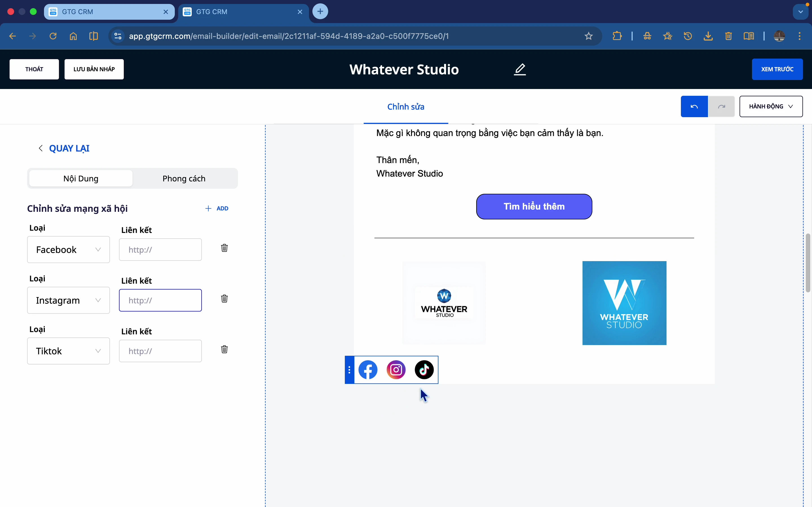
Task: Delete the Facebook social link row
Action: point(224,248)
